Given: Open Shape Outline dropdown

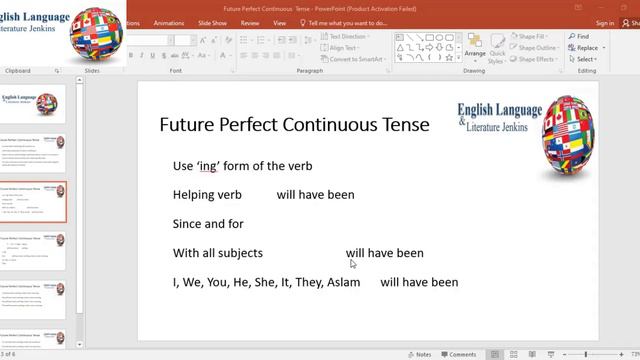Looking at the screenshot, I should (535, 48).
